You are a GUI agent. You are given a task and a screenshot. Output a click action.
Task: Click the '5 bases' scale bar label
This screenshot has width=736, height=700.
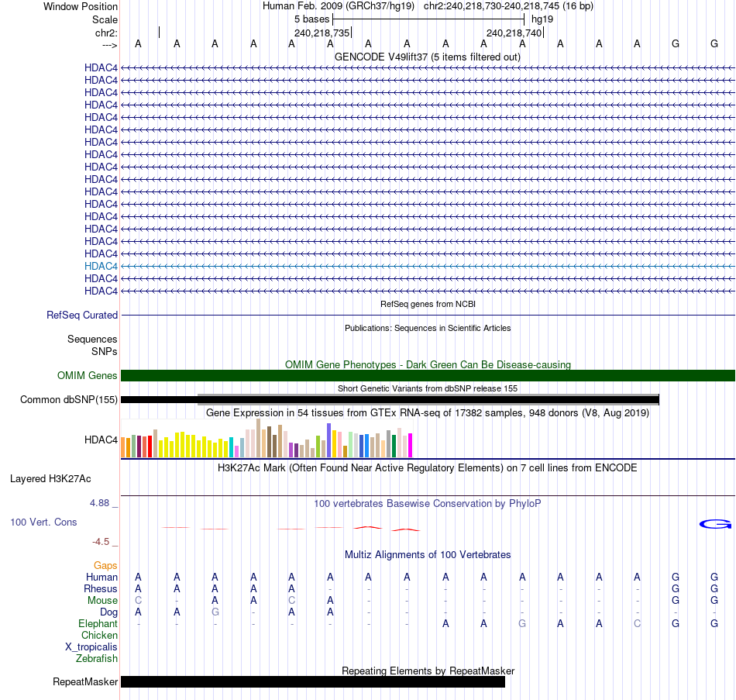click(312, 19)
